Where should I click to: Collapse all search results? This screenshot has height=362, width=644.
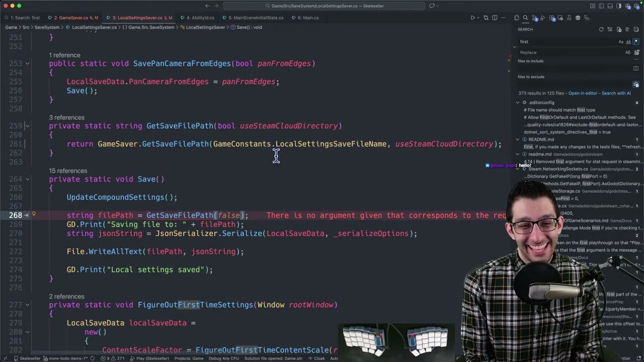[x=636, y=29]
